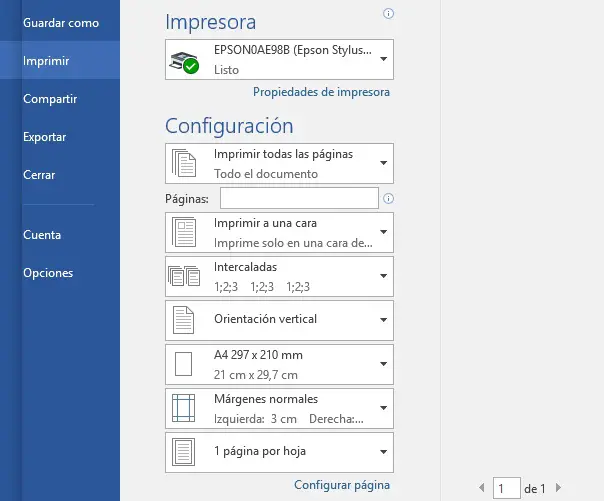604x501 pixels.
Task: Open Opciones from the sidebar
Action: pos(48,273)
